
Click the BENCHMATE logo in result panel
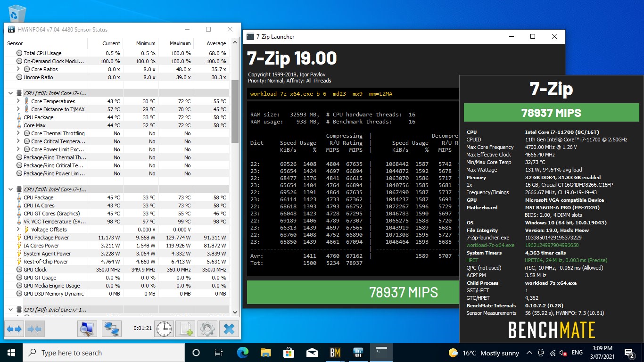tap(552, 330)
